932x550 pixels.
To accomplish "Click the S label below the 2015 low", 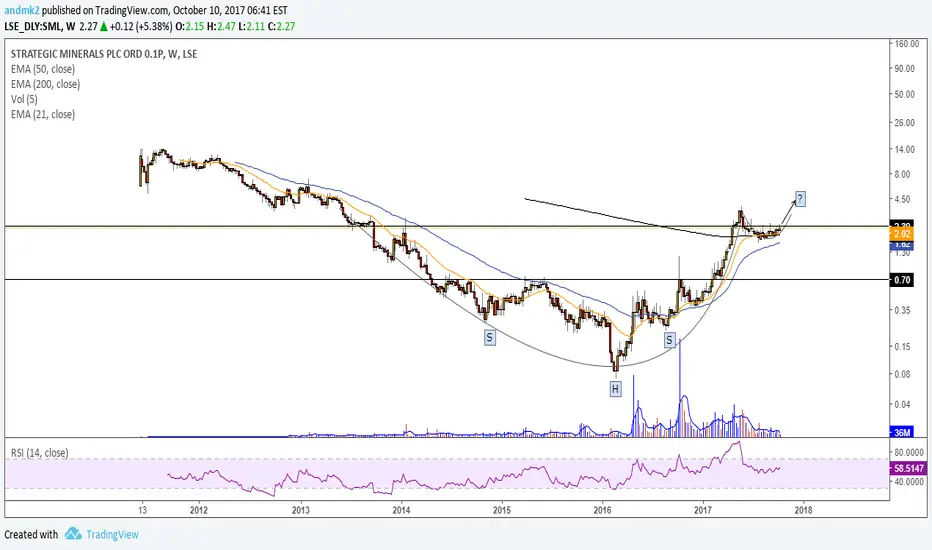I will coord(489,338).
